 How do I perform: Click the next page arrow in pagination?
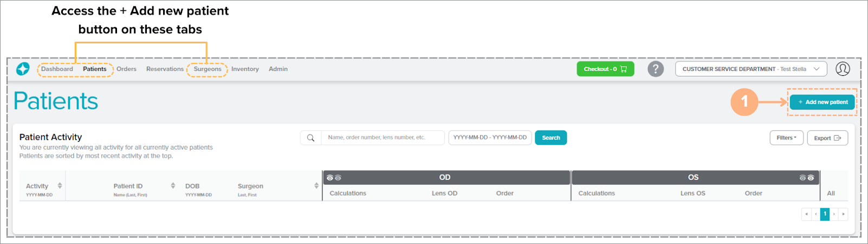pos(834,214)
